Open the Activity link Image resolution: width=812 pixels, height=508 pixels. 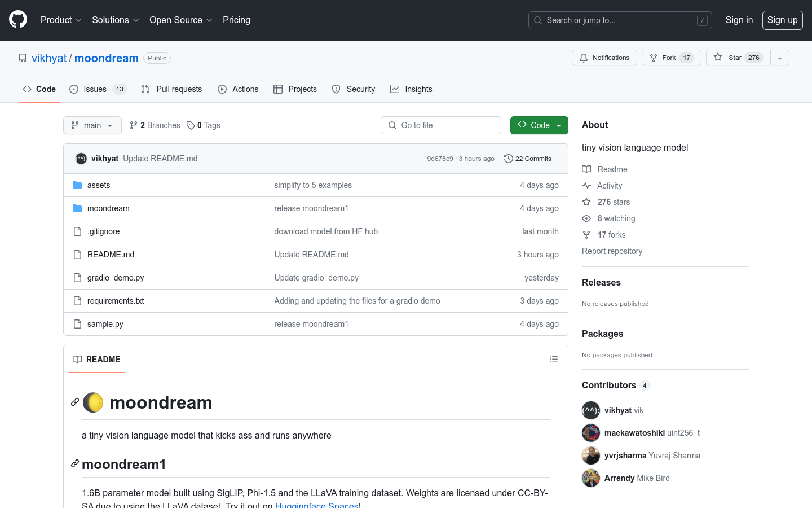[602, 186]
